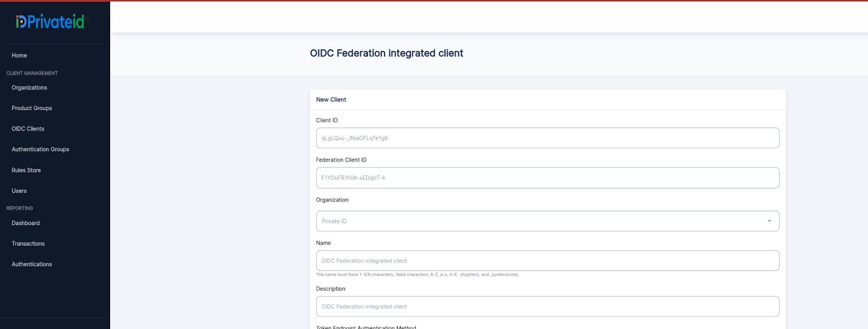Click the OIDC Federation integrated client heading
This screenshot has height=329, width=868.
click(x=386, y=53)
